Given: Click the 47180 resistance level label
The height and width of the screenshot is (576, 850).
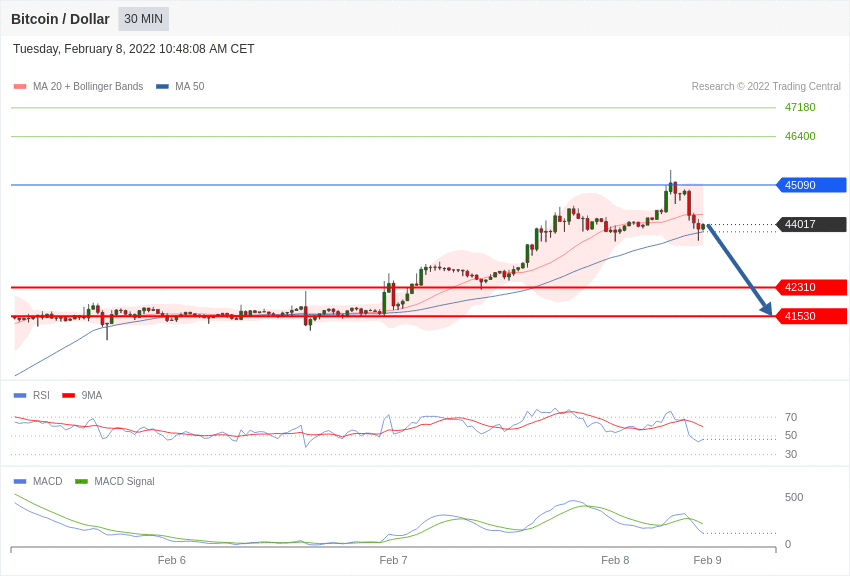Looking at the screenshot, I should click(x=800, y=107).
